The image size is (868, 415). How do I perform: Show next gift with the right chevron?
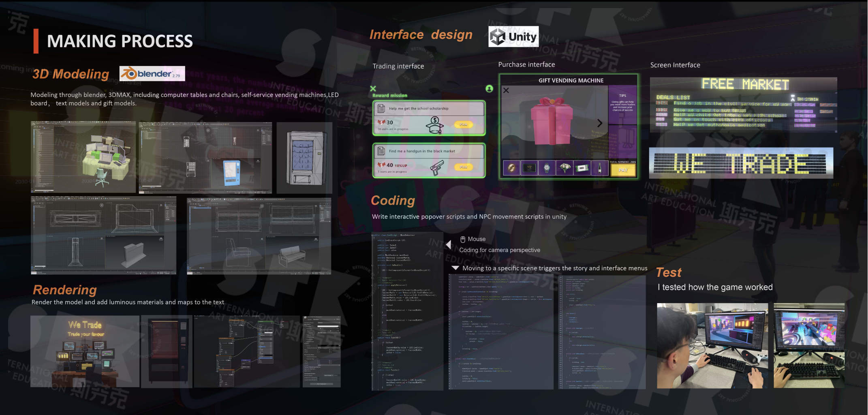click(x=599, y=123)
